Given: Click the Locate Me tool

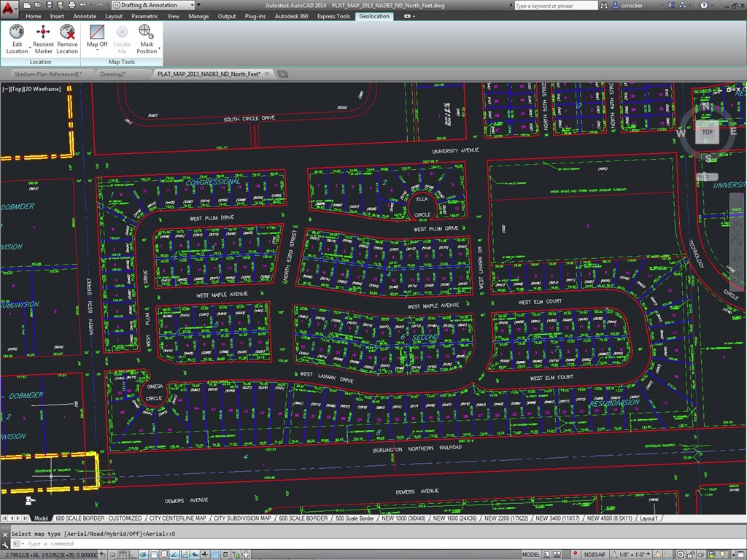Looking at the screenshot, I should [122, 39].
